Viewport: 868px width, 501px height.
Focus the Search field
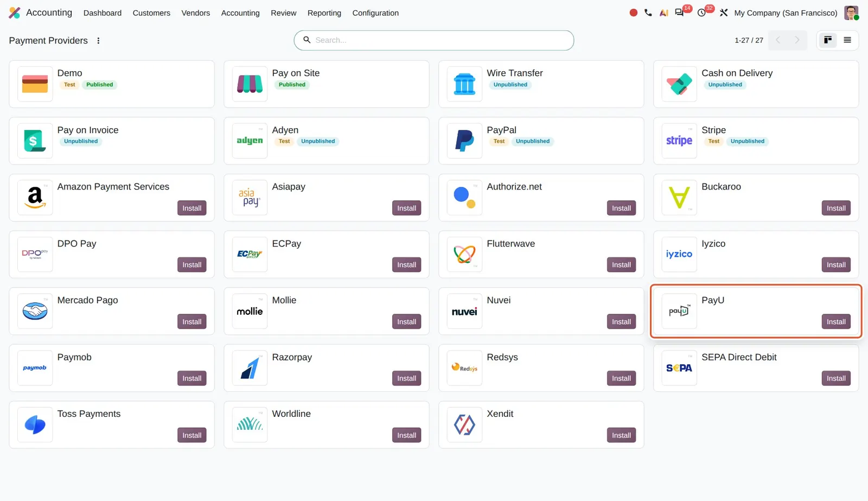[434, 40]
